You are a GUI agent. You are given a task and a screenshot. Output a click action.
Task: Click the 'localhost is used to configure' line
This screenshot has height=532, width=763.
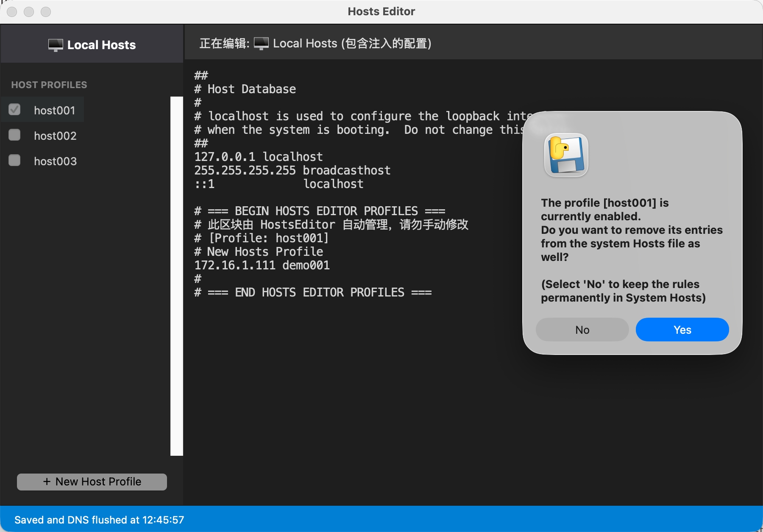(362, 116)
